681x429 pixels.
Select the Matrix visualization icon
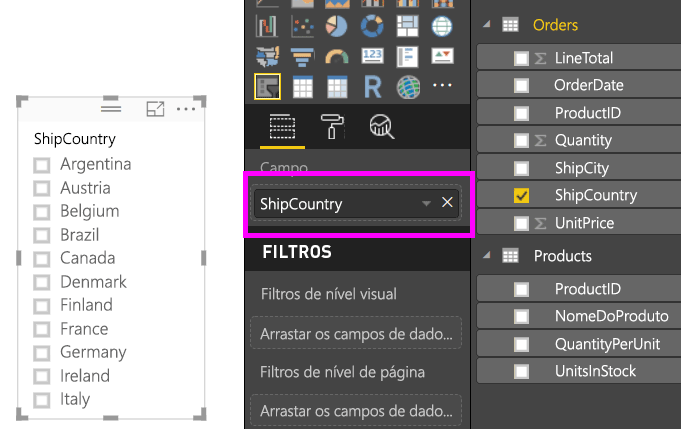tap(337, 86)
